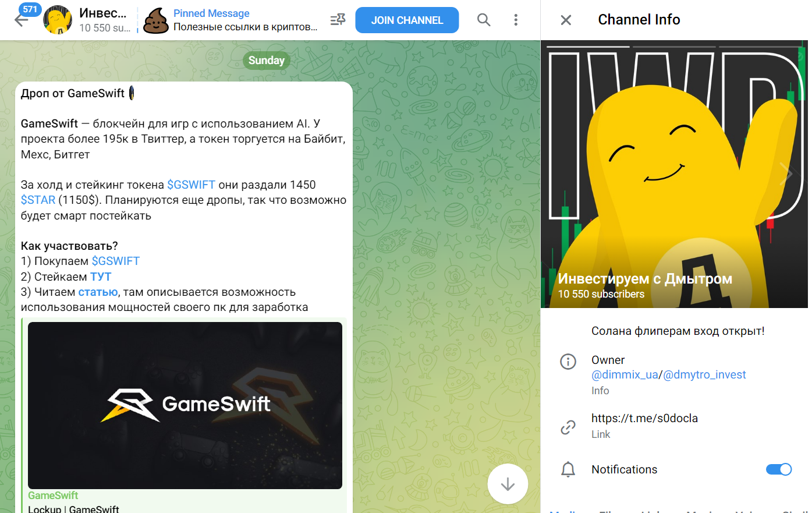Viewport: 812px width, 513px height.
Task: Click the Sunday date badge
Action: 267,60
